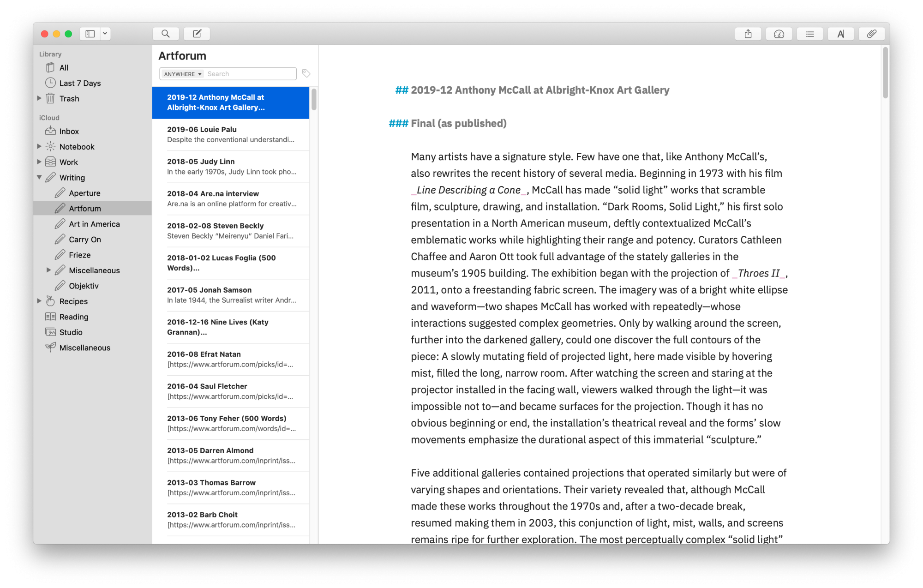This screenshot has width=923, height=588.
Task: Open the text style formatting icon
Action: [841, 34]
